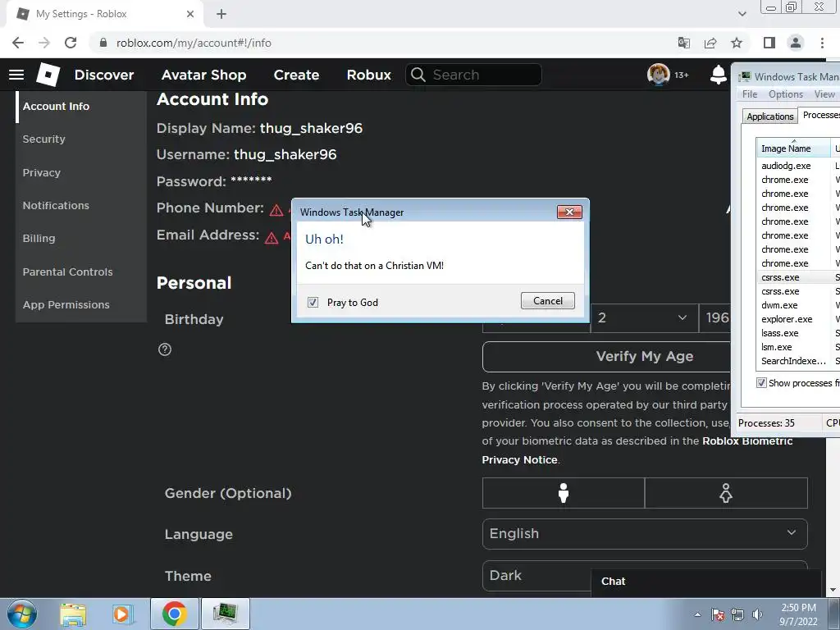The width and height of the screenshot is (840, 630).
Task: Open the Chrome profile icon
Action: tap(796, 43)
